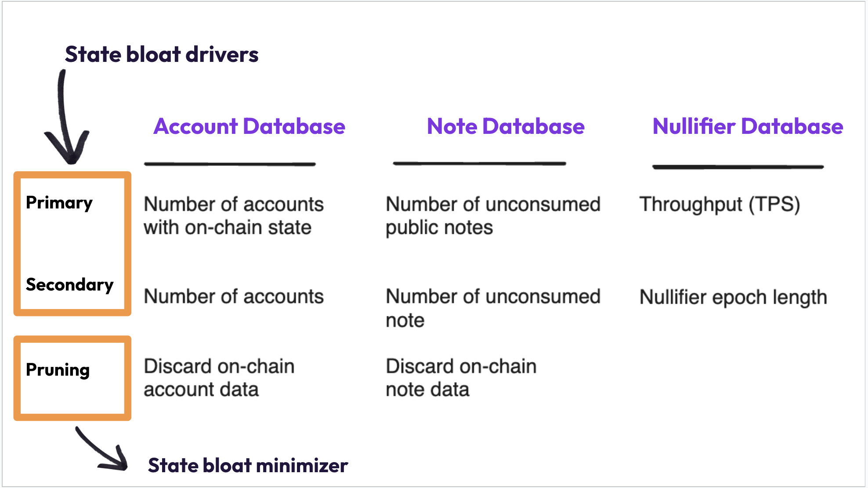This screenshot has height=488, width=868.
Task: Click the "Secondary" row label
Action: tap(69, 285)
